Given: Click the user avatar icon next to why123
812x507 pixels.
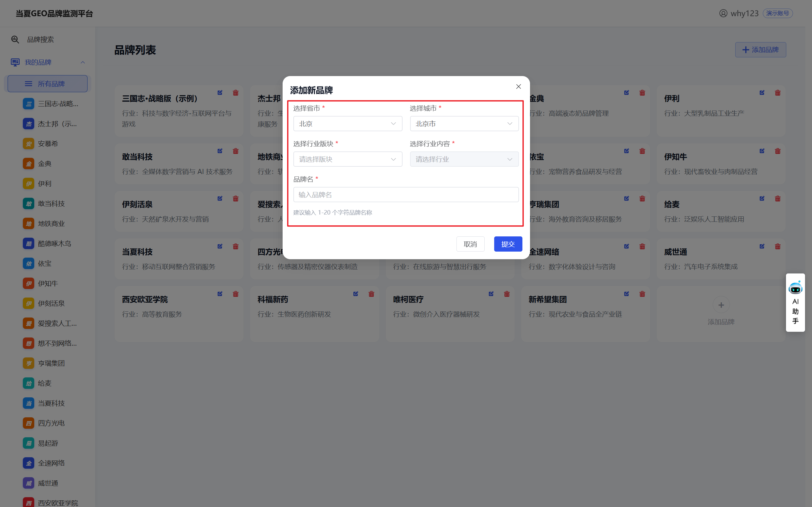Looking at the screenshot, I should [x=723, y=13].
